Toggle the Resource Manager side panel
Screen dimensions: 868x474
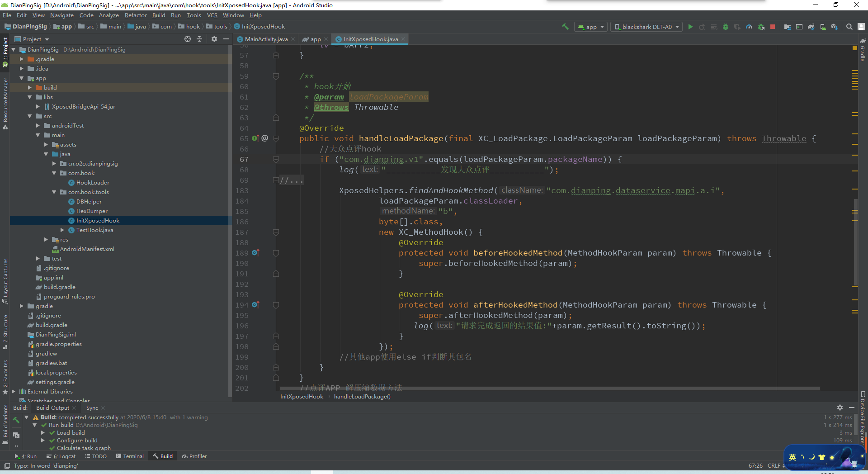(x=5, y=104)
